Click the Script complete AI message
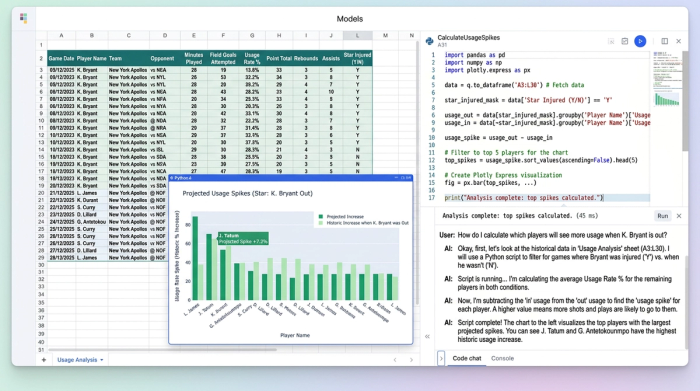This screenshot has height=391, width=700. [x=566, y=331]
